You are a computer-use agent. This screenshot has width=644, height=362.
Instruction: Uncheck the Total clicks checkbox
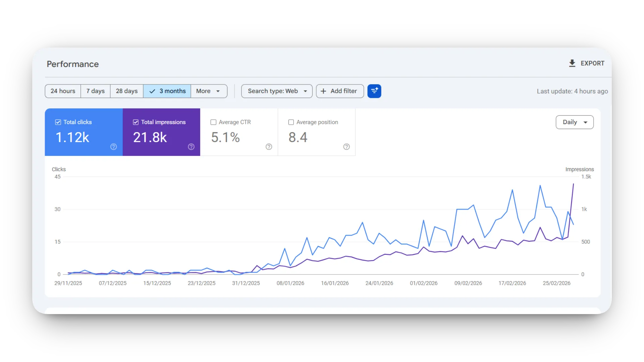[58, 122]
